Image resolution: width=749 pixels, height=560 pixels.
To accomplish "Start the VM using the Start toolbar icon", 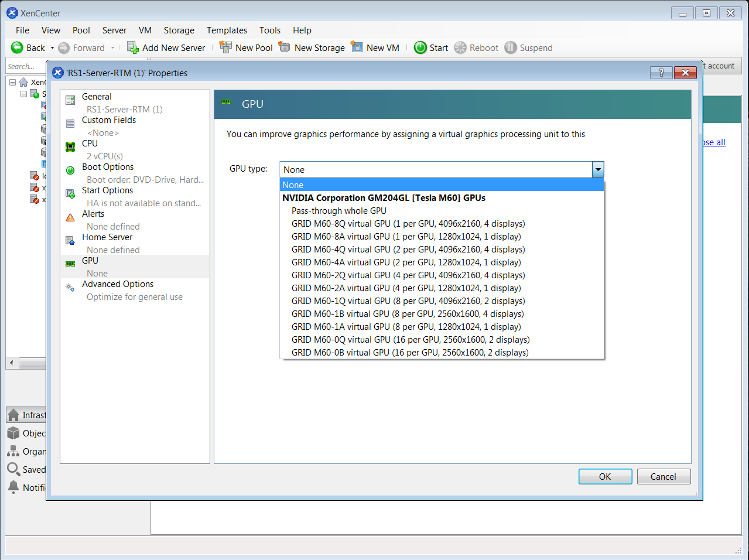I will (421, 47).
